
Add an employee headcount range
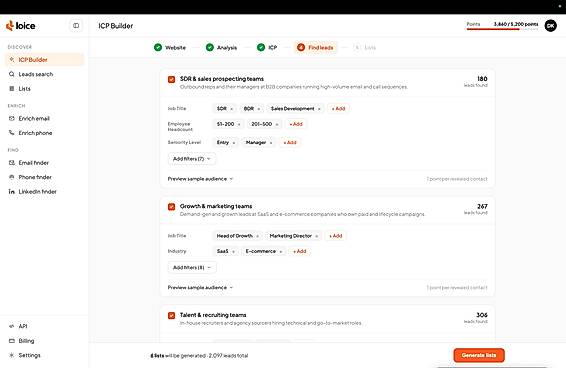pos(296,124)
